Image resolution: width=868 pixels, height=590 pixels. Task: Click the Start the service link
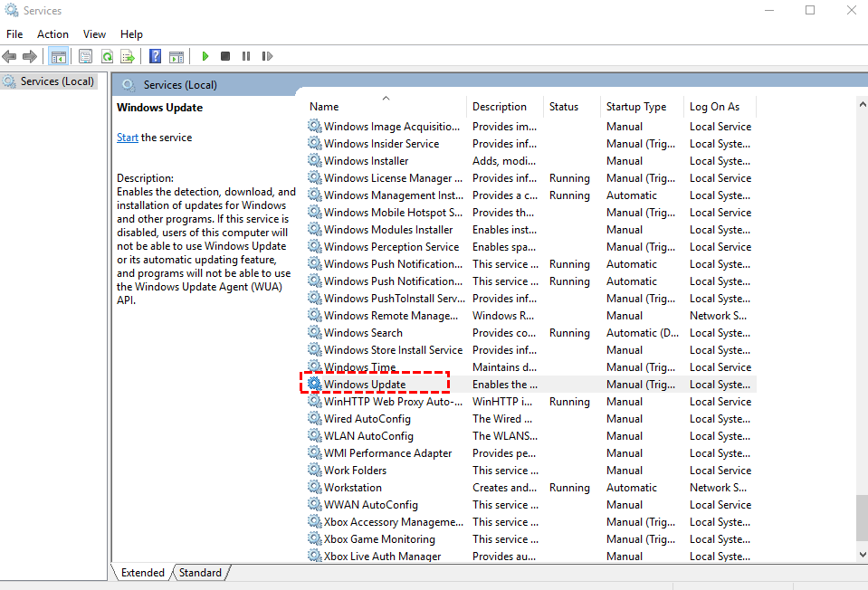pyautogui.click(x=127, y=138)
